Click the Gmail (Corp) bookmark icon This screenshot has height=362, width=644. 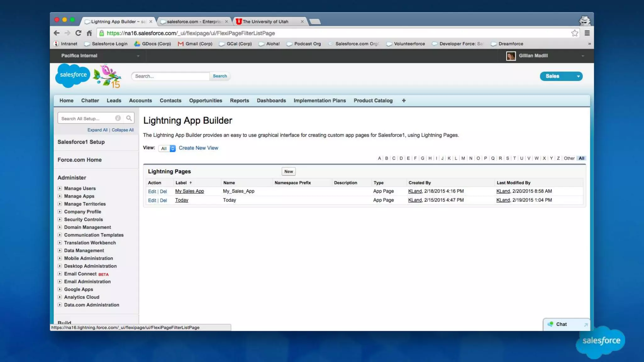pyautogui.click(x=180, y=44)
